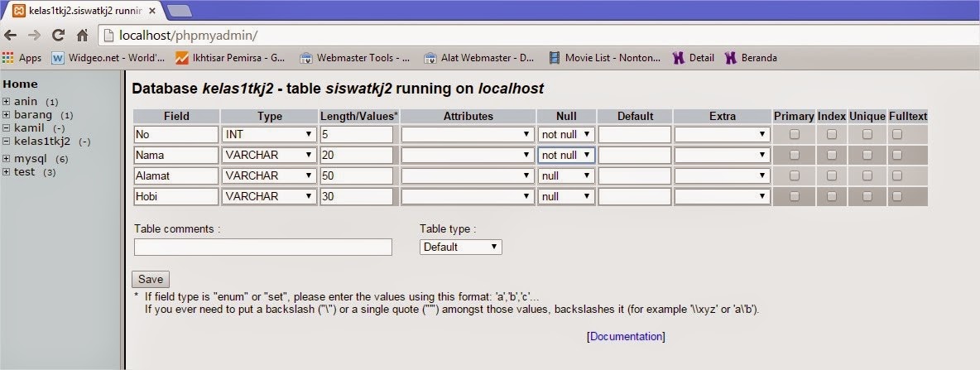
Task: Expand the barang database tree
Action: coord(7,115)
